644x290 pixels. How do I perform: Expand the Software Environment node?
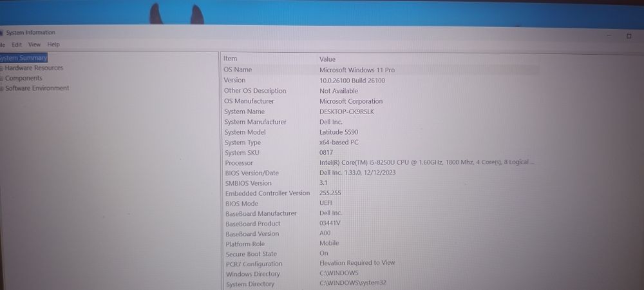tap(2, 88)
